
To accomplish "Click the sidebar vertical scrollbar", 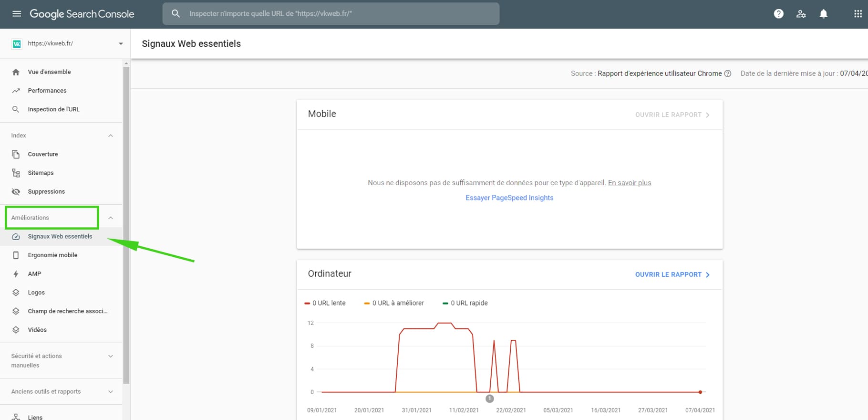I will [126, 224].
